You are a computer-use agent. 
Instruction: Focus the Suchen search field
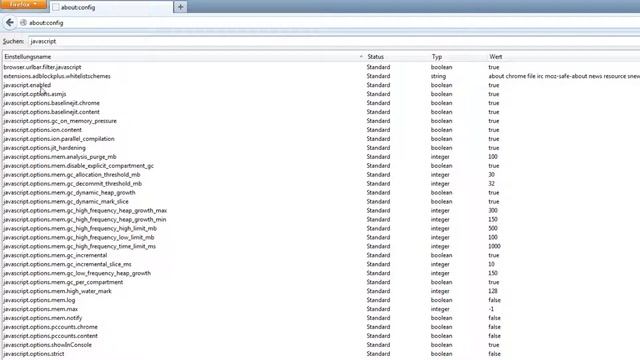(x=334, y=41)
